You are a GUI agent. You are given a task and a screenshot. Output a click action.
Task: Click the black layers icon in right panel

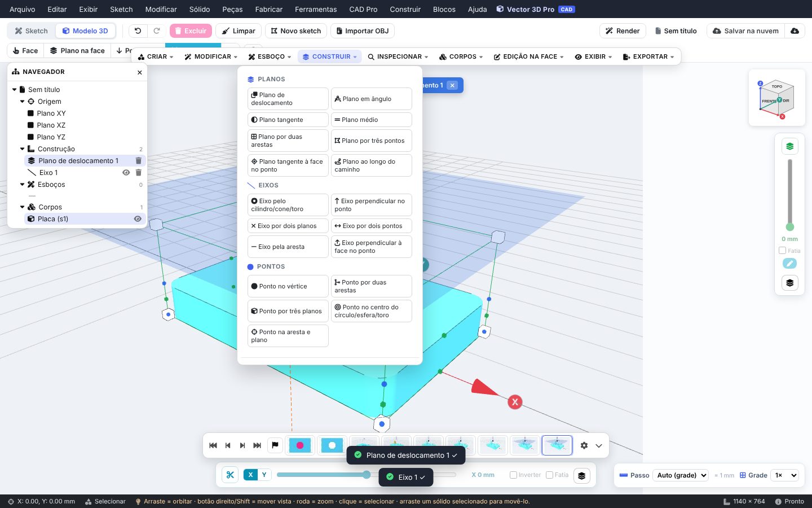789,283
